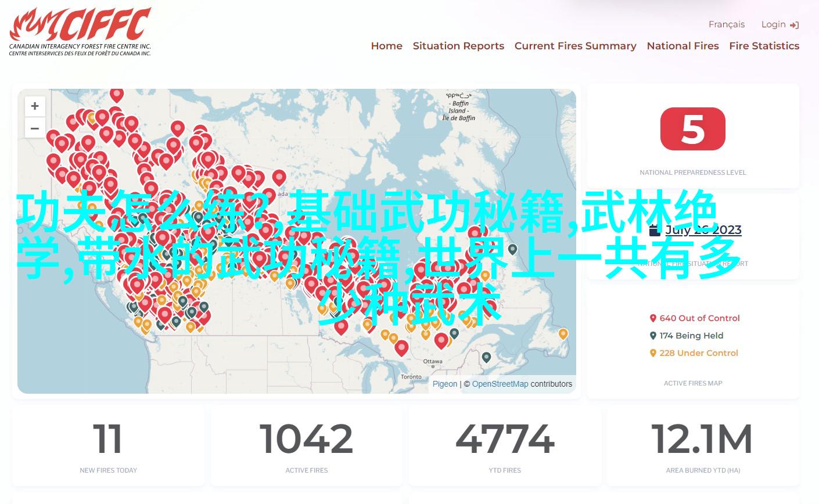Navigate to National Fires

(682, 46)
